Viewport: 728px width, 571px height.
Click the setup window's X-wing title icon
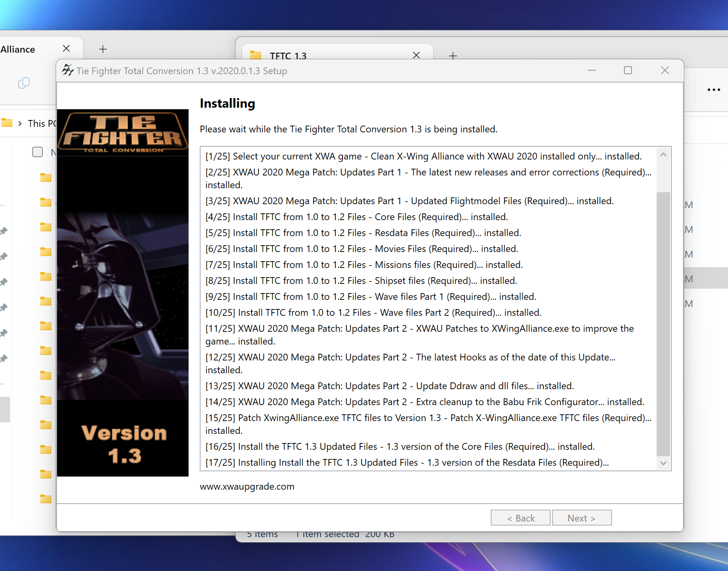click(68, 71)
